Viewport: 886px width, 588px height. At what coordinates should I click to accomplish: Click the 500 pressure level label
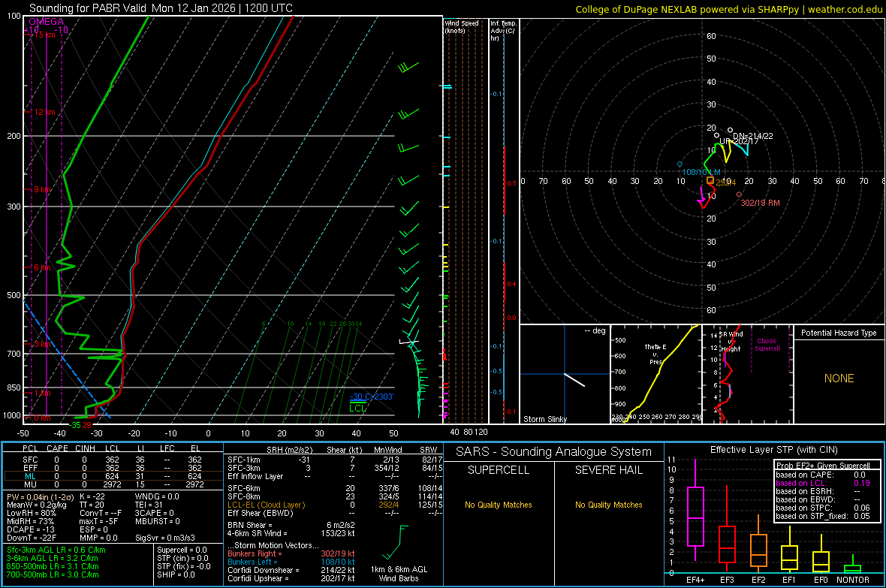[14, 295]
